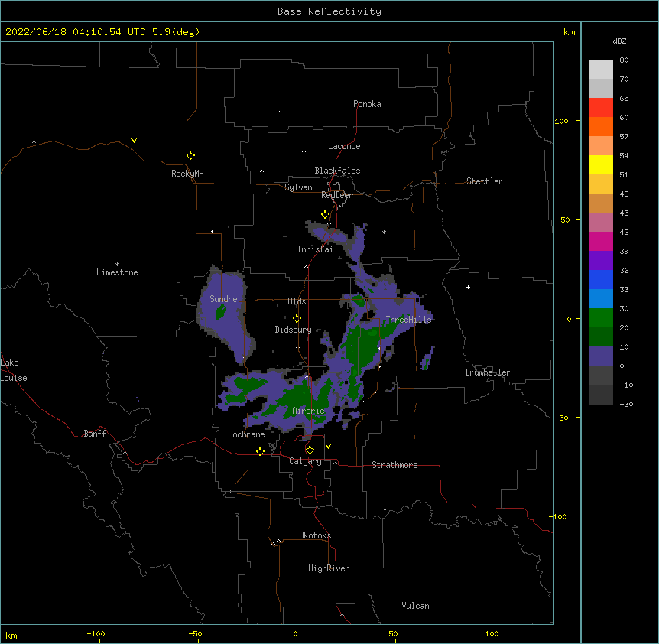Click the asterisk marker above Limestone

tap(117, 265)
